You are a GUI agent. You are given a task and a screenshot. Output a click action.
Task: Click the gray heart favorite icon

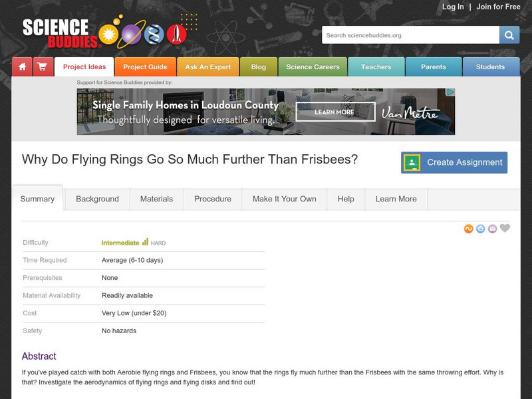(x=505, y=228)
